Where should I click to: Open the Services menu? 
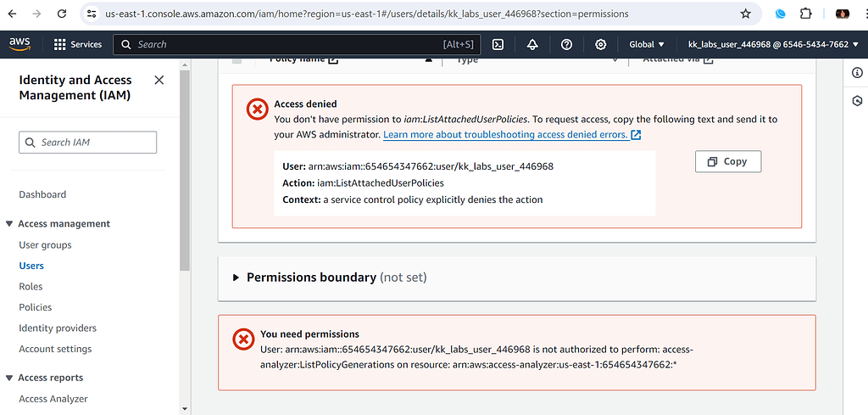77,44
